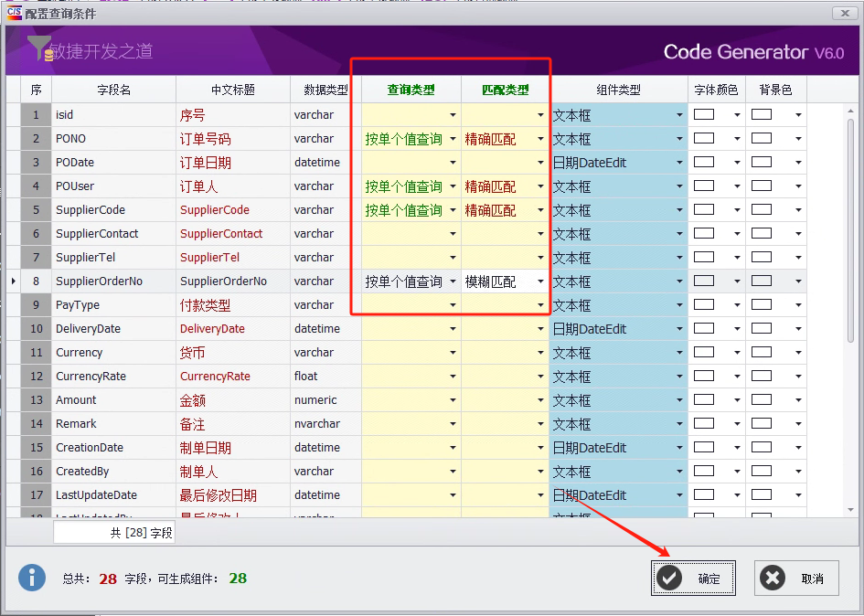Select the 最后修改日期 title cell
864x616 pixels.
[233, 495]
